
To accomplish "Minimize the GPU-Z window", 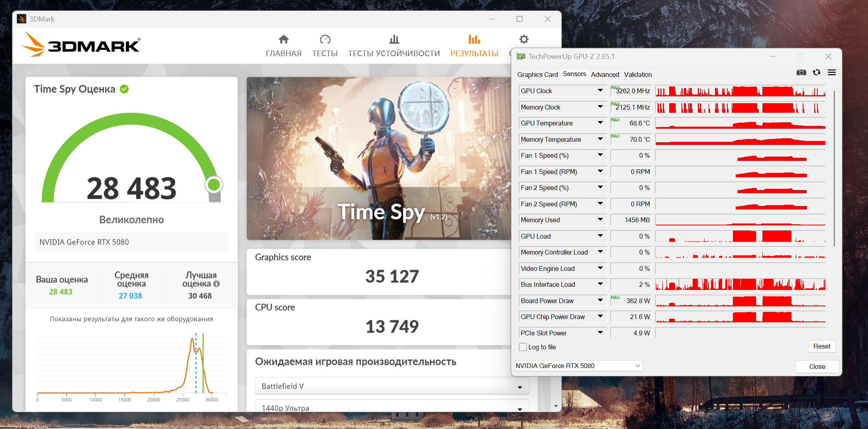I will (x=772, y=57).
